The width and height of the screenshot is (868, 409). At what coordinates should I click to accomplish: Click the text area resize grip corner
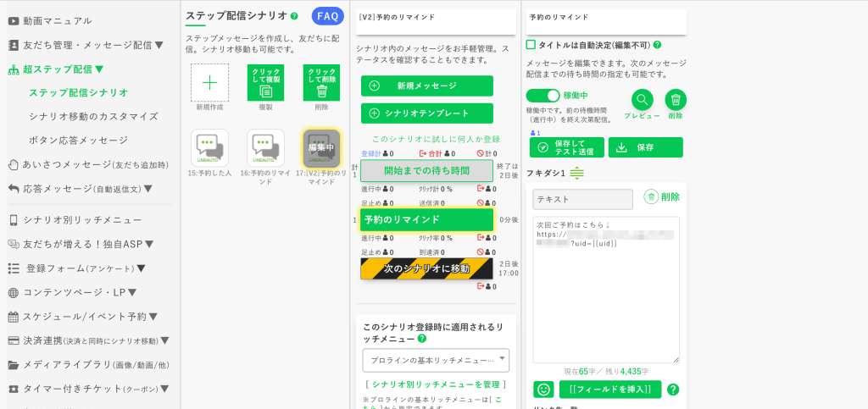(676, 360)
